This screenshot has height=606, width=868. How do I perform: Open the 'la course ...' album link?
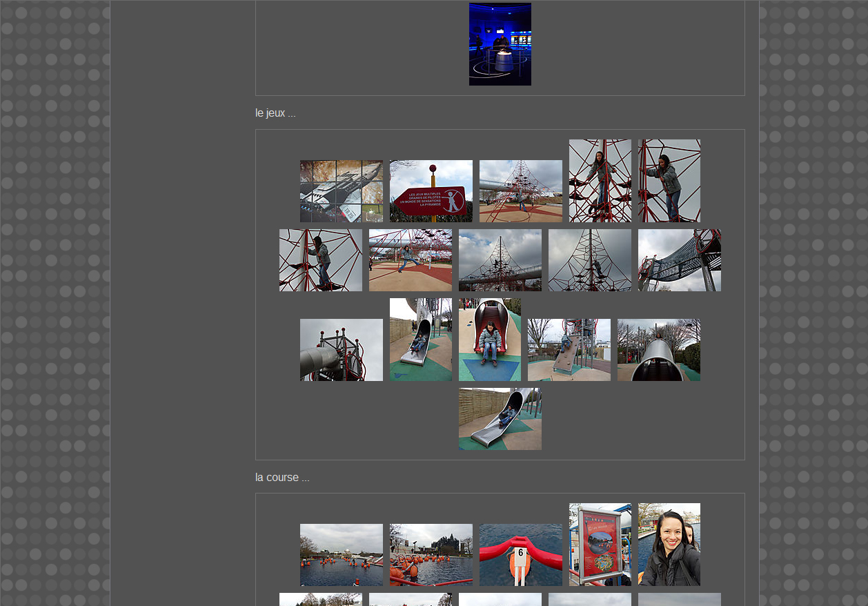coord(282,478)
